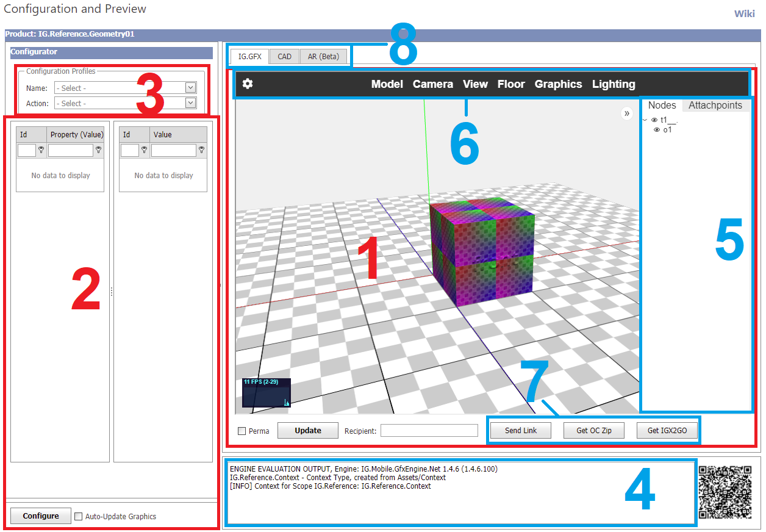The height and width of the screenshot is (532, 766).
Task: Collapse the Nodes side panel with double-arrow icon
Action: 626,113
